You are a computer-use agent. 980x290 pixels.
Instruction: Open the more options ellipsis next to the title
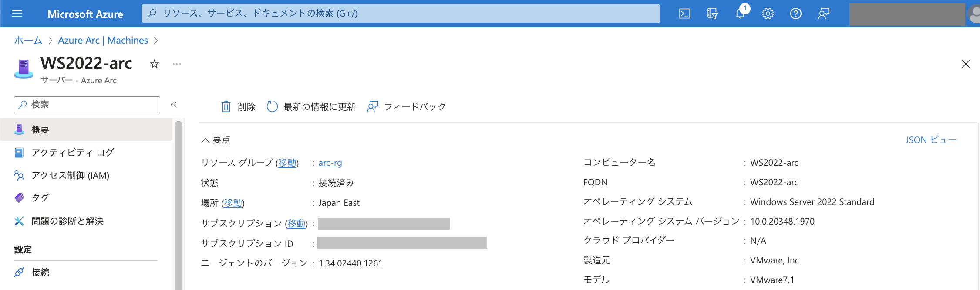pyautogui.click(x=177, y=64)
